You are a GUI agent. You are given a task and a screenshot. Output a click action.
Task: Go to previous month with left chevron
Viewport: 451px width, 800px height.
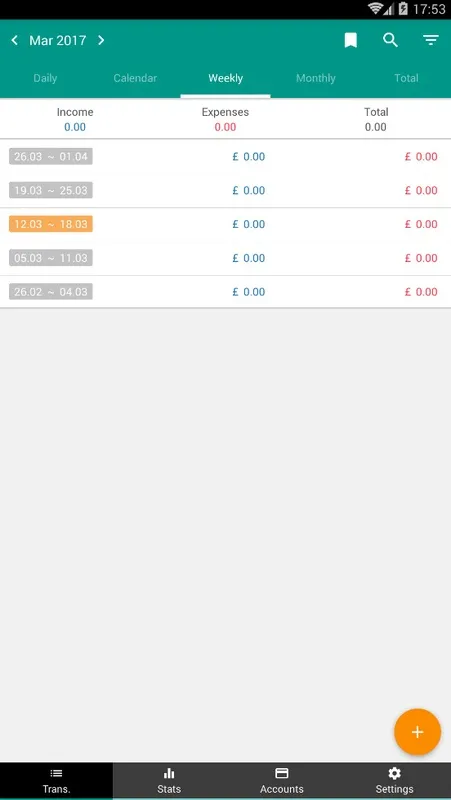(15, 40)
